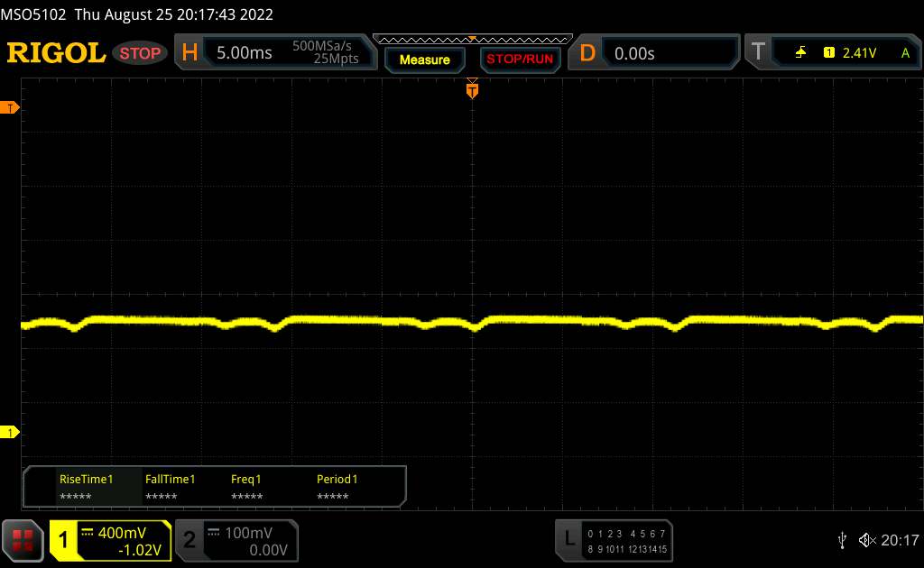Select the 0.00s delay value
The image size is (924, 568).
(634, 53)
